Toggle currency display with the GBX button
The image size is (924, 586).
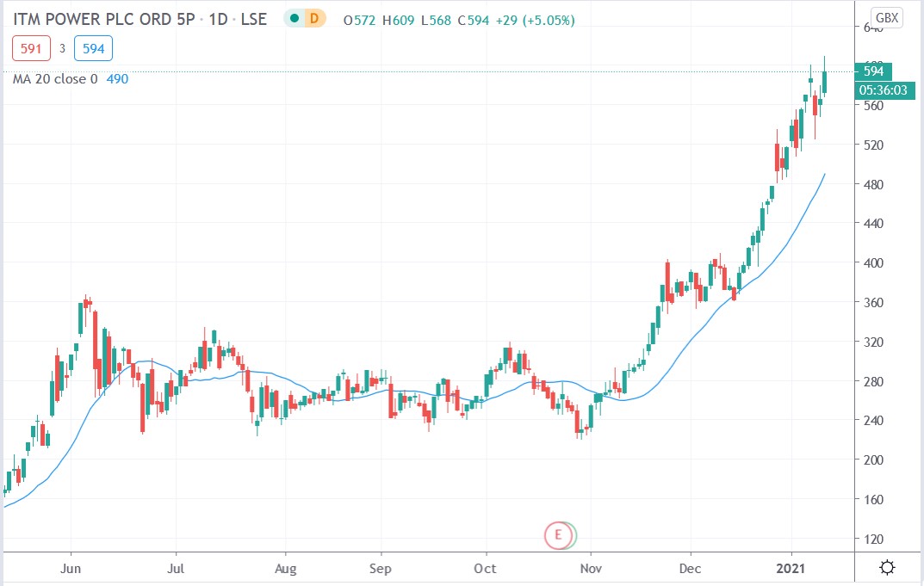tap(887, 15)
